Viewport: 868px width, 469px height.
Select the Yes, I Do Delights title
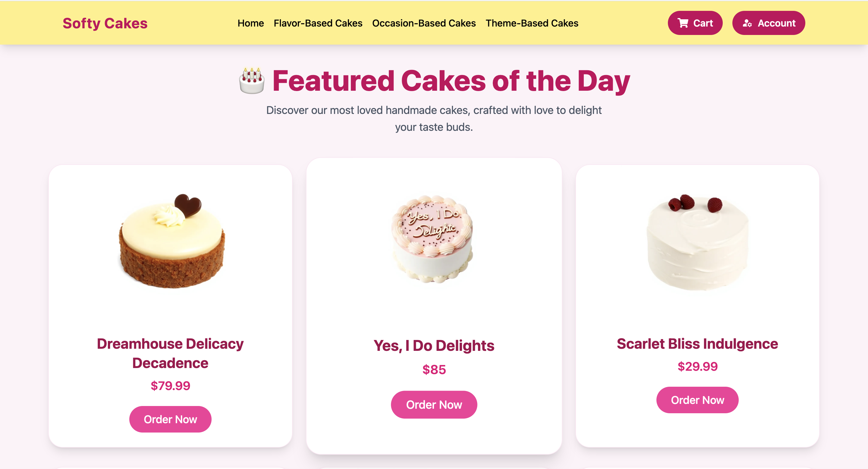[434, 345]
